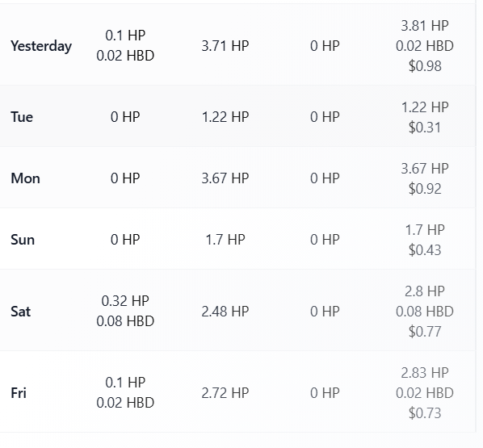
Task: Click the 2.48 HP value on Sat
Action: coord(225,312)
